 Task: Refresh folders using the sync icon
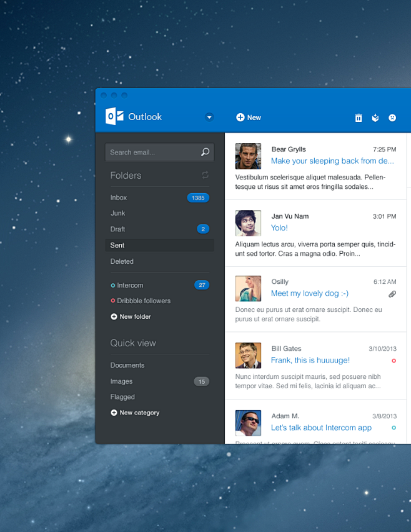point(205,175)
